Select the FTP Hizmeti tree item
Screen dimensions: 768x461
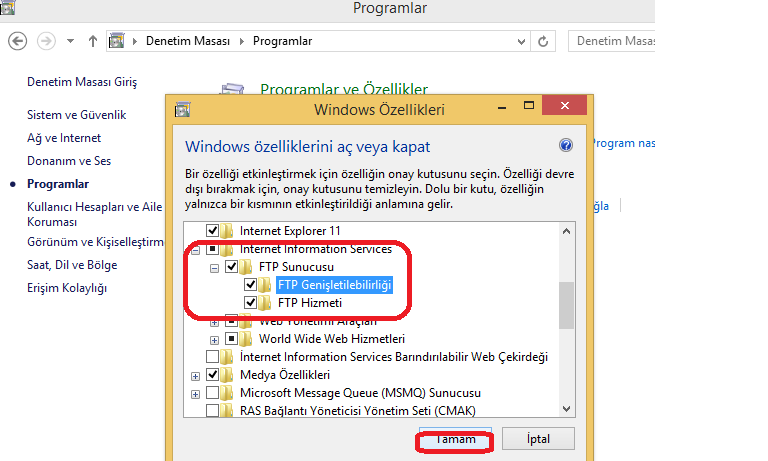310,303
